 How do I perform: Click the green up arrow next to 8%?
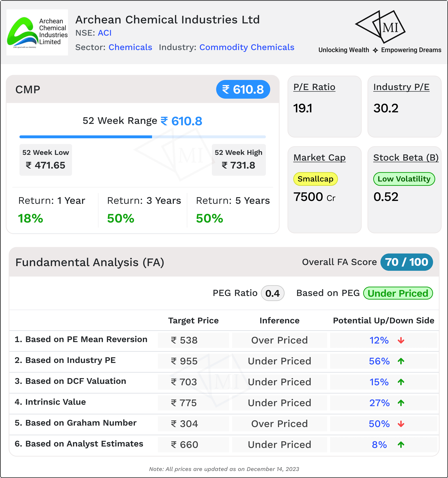(401, 445)
